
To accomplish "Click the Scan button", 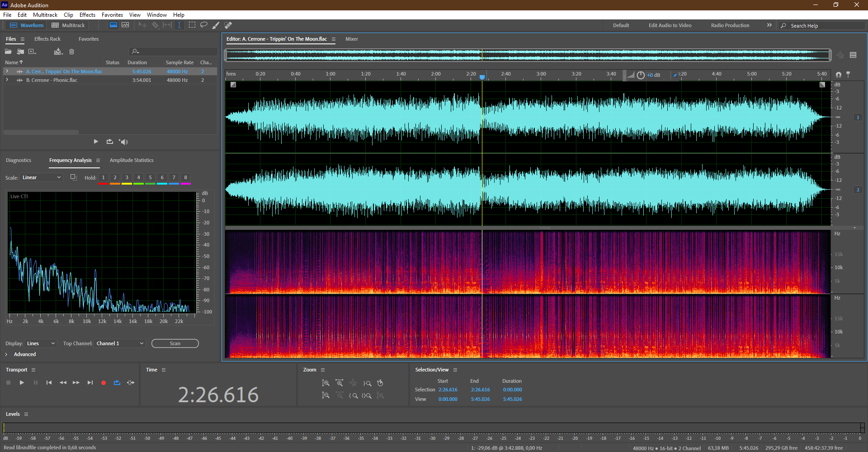I will 175,343.
